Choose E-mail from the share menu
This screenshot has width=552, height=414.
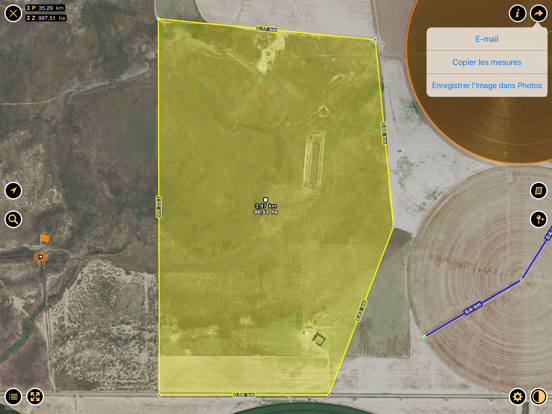[x=487, y=39]
